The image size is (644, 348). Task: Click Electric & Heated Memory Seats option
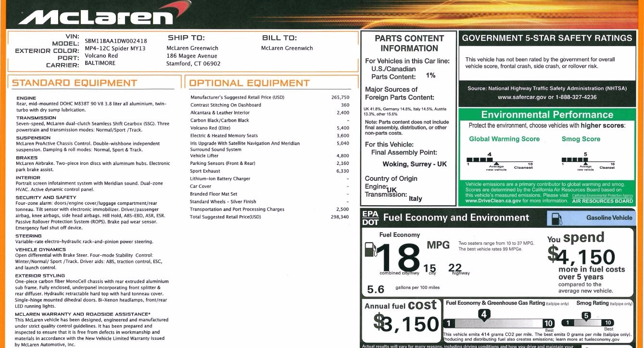tap(224, 136)
